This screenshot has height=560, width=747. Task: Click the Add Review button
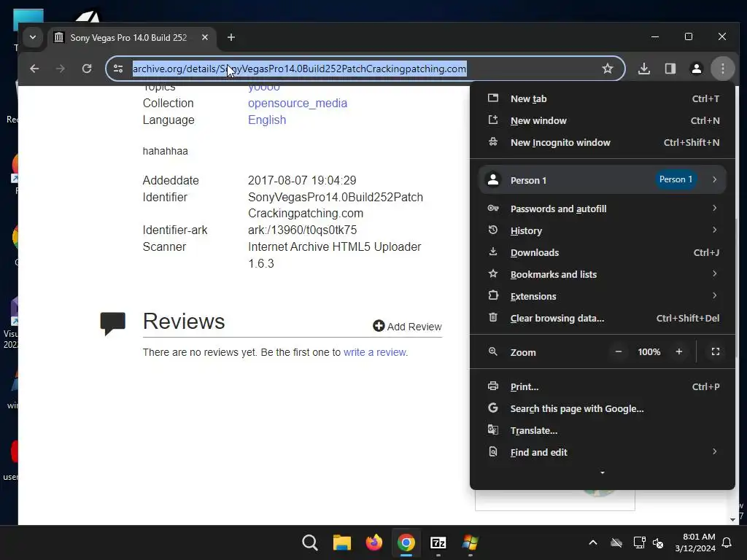(407, 326)
